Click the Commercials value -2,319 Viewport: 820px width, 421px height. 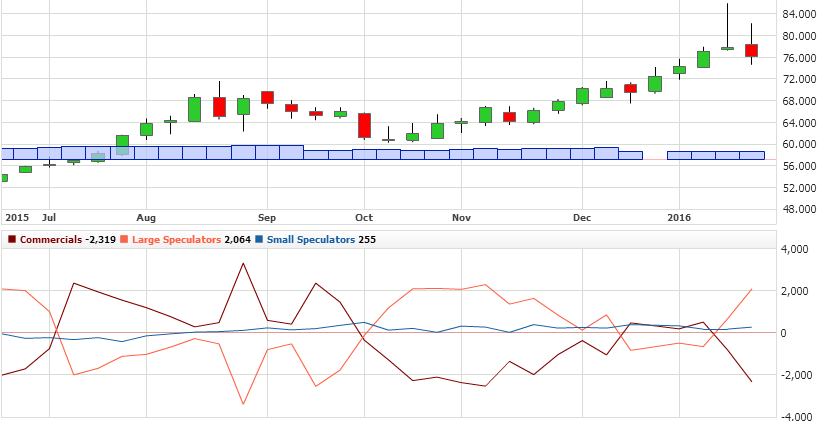(x=99, y=240)
